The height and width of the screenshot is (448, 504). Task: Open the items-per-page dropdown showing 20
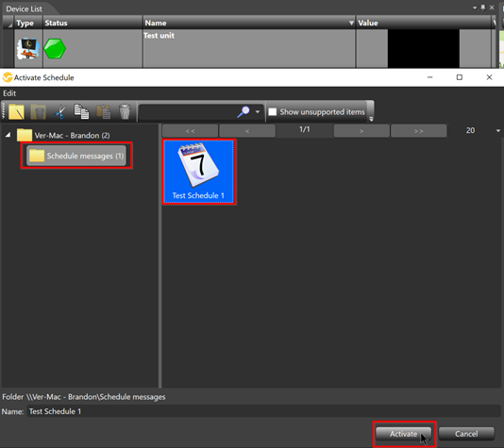[x=498, y=130]
